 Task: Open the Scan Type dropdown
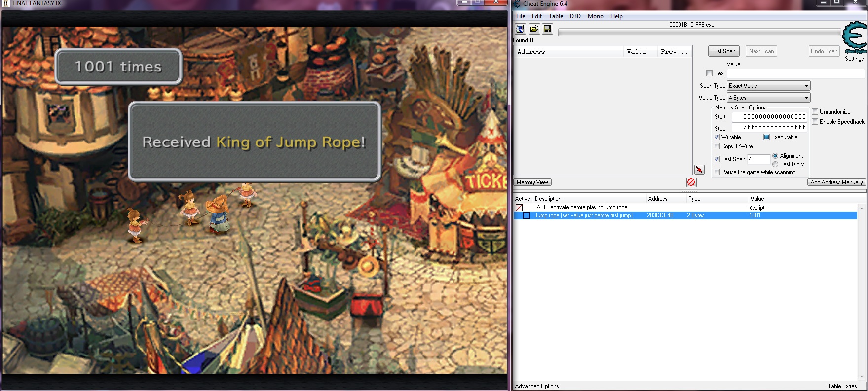[769, 86]
